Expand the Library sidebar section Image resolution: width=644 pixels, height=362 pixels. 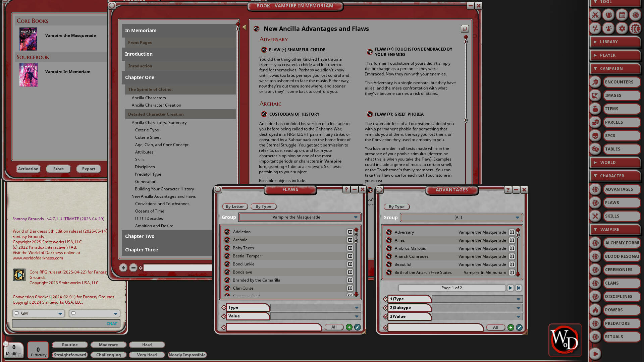615,42
